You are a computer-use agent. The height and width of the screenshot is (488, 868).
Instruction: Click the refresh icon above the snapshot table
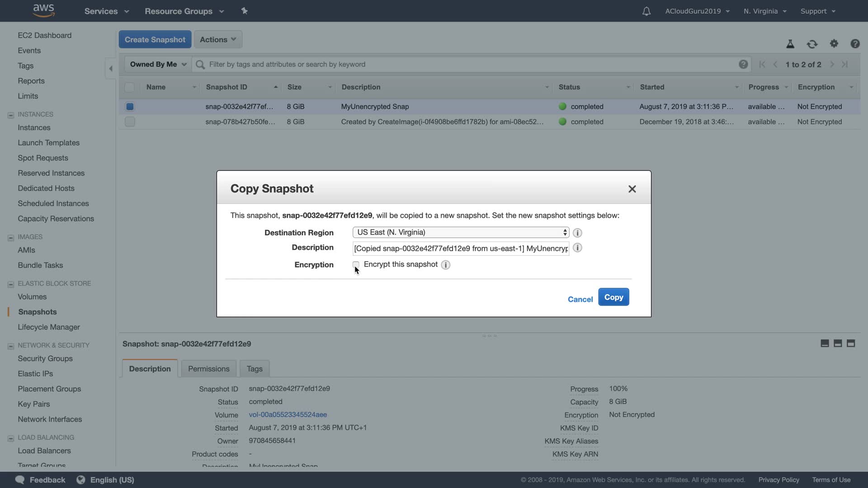click(812, 44)
